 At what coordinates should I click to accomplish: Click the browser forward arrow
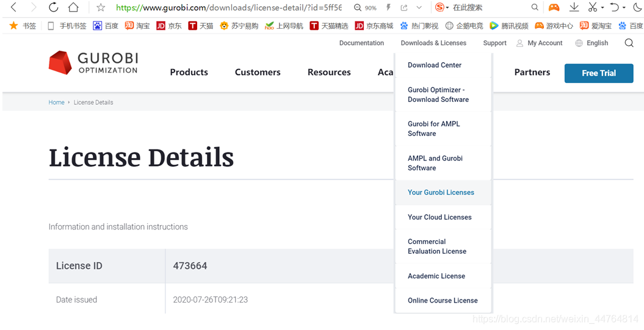point(34,7)
